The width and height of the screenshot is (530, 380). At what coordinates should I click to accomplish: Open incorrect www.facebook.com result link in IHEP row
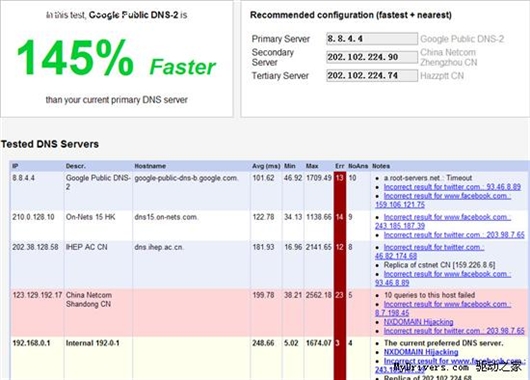point(443,278)
